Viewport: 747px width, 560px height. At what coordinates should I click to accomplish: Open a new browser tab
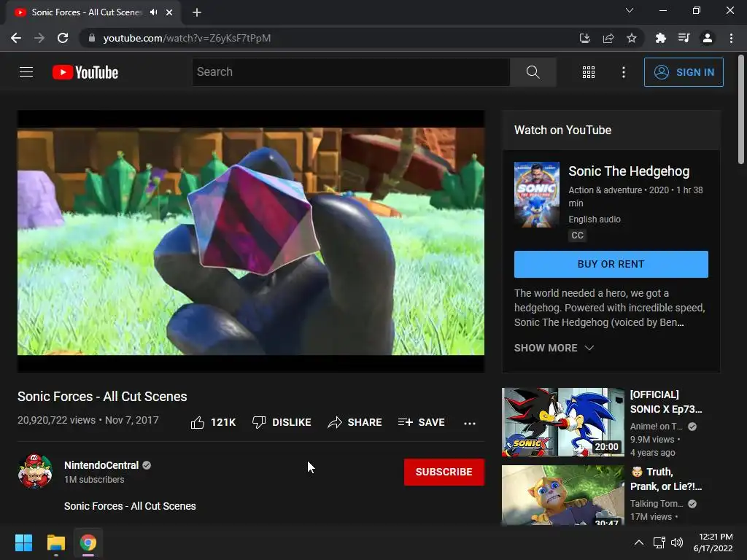[x=197, y=12]
